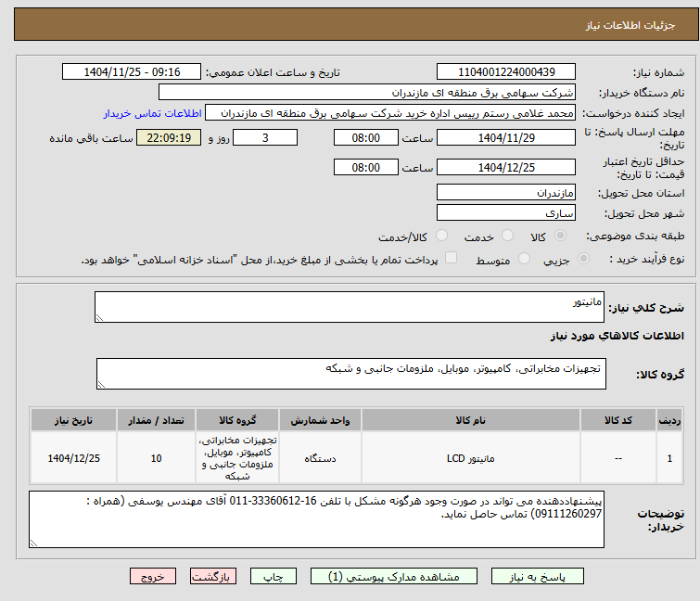Click the مانیتور LCD item name cell

pos(471,458)
